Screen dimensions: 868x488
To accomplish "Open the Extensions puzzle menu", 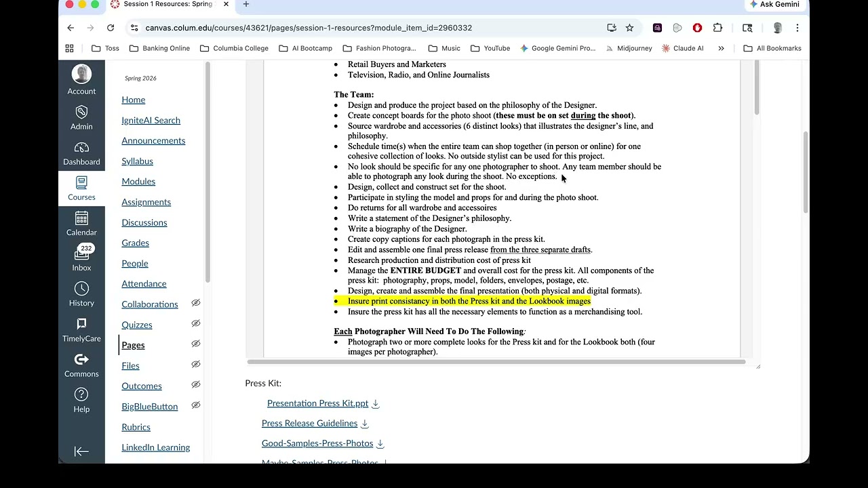I will 717,28.
